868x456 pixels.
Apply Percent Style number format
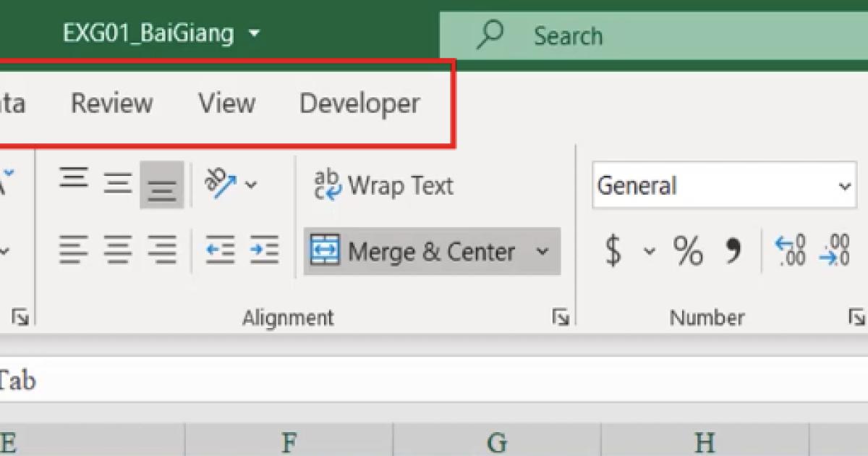[687, 252]
